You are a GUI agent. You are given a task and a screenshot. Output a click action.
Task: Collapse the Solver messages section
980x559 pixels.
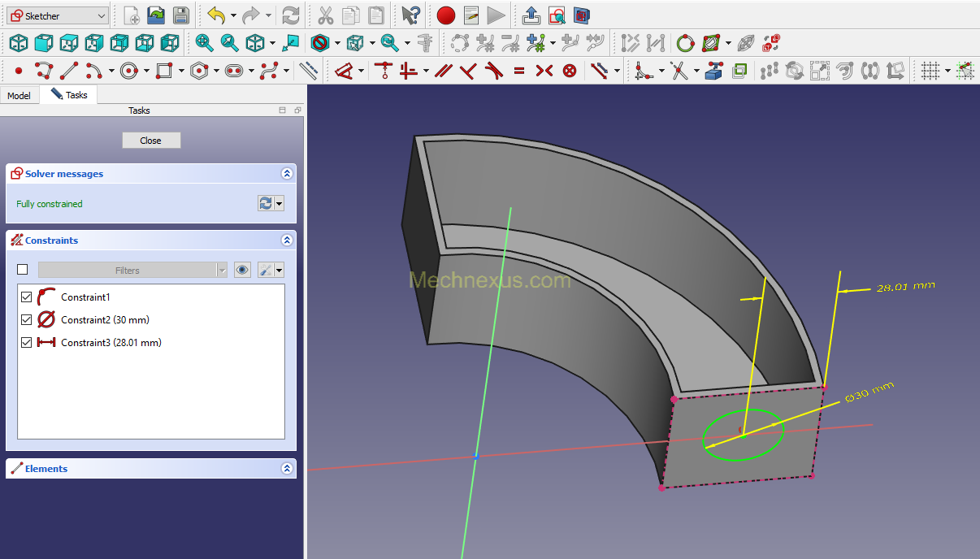point(286,174)
